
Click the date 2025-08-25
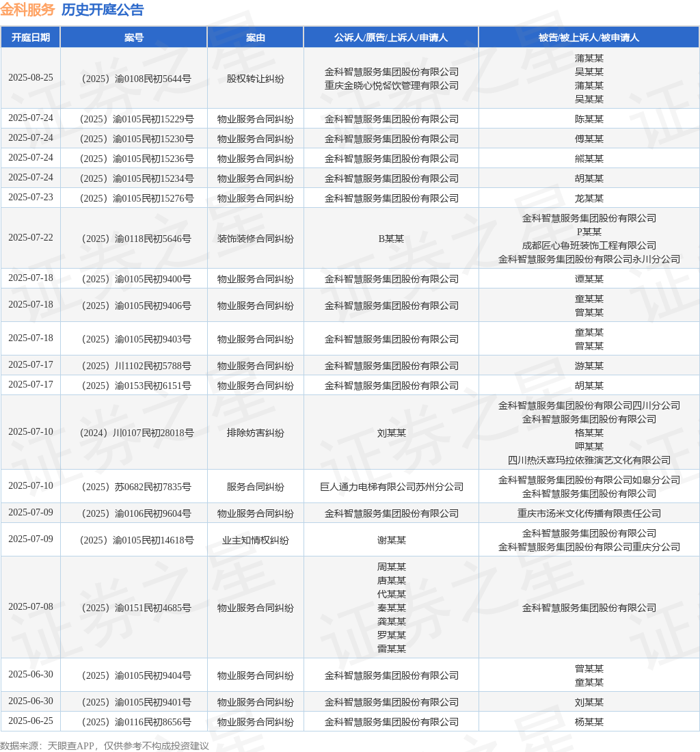pos(31,78)
